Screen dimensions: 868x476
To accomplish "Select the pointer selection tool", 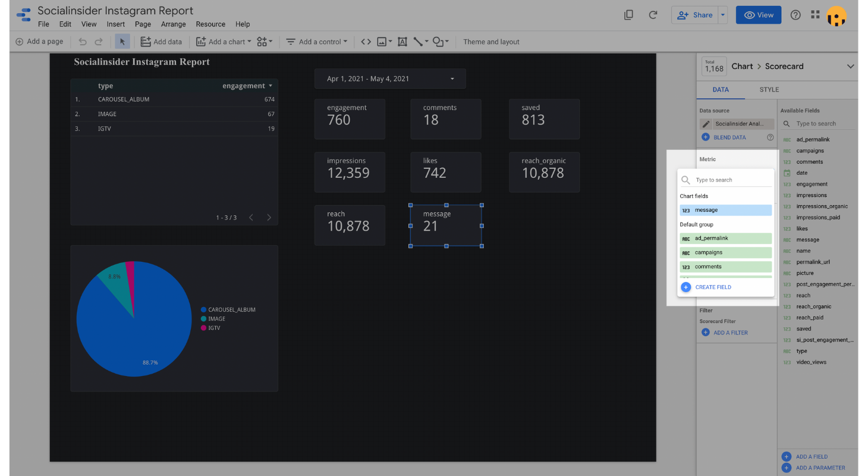I will [122, 42].
